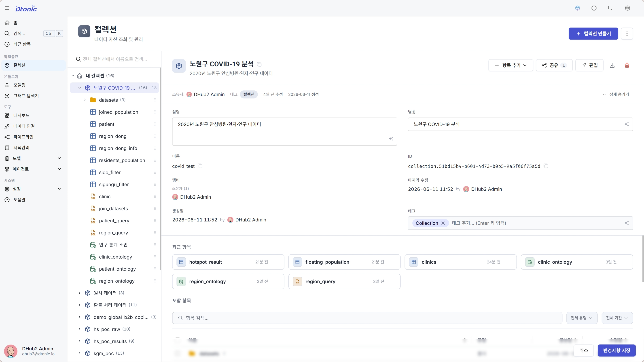Expand the 에이전트 sidebar submenu
Image resolution: width=644 pixels, height=362 pixels.
(59, 169)
